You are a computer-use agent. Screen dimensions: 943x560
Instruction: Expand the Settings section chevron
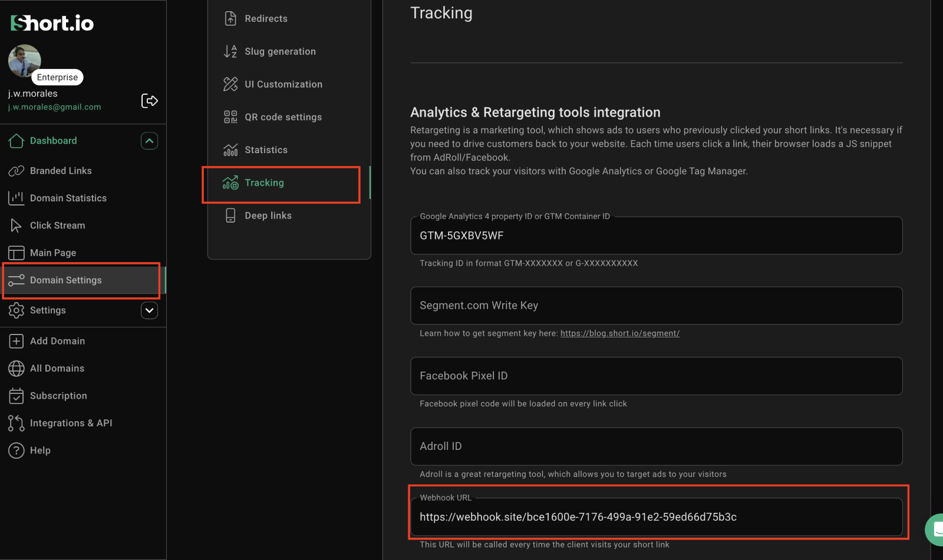149,310
